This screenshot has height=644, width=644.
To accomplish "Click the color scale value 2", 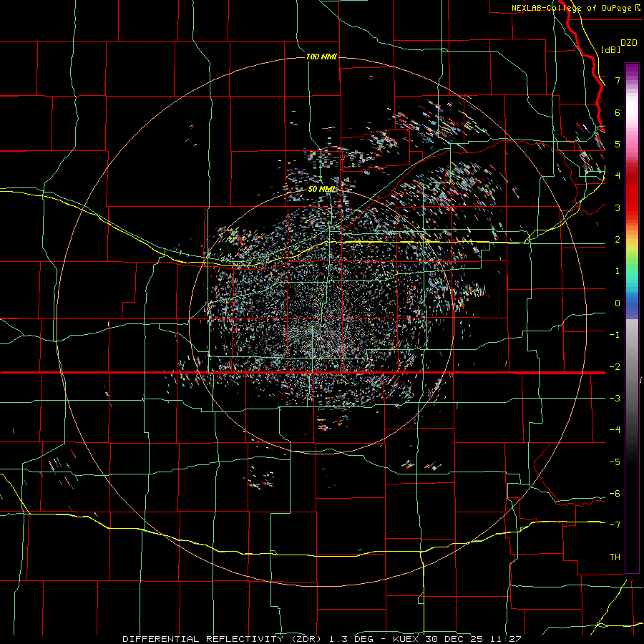I will point(618,240).
